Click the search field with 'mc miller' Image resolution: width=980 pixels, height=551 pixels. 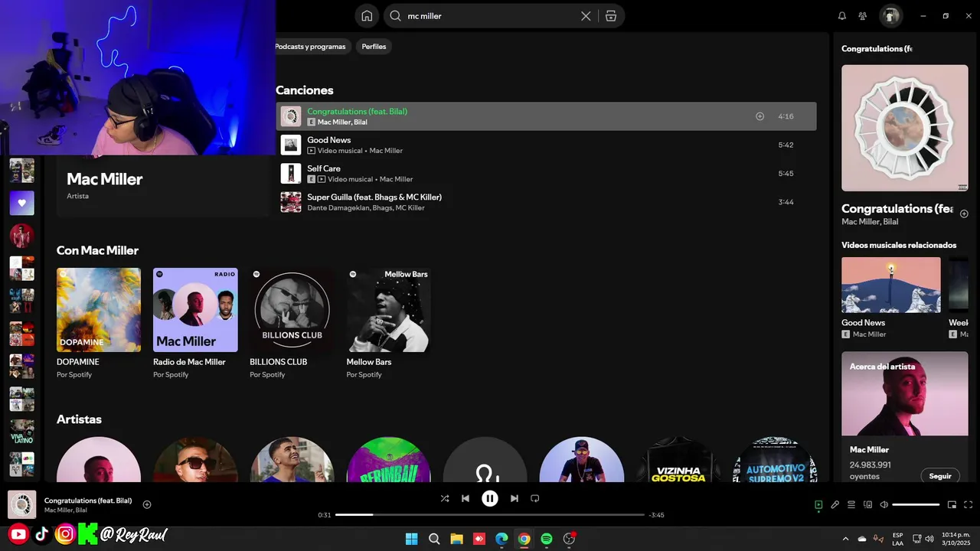490,16
